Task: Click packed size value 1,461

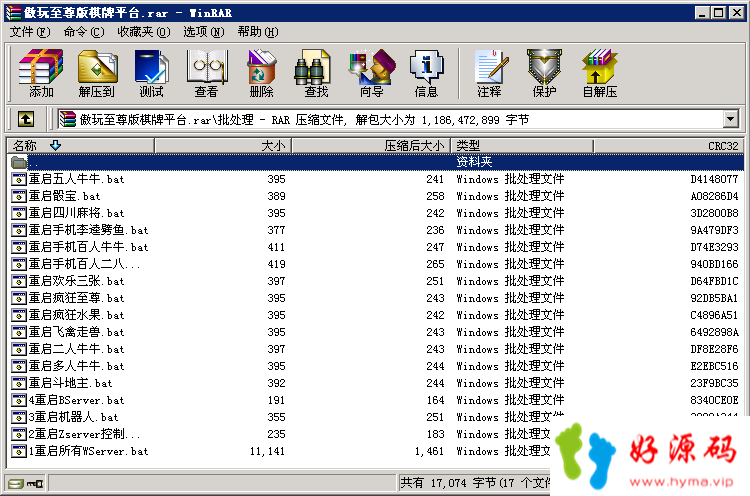Action: pos(430,452)
